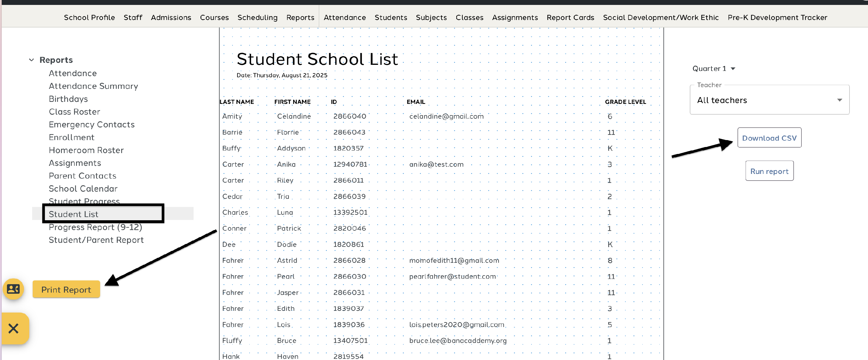Go to Classes in top navigation
The height and width of the screenshot is (360, 868).
[x=469, y=17]
